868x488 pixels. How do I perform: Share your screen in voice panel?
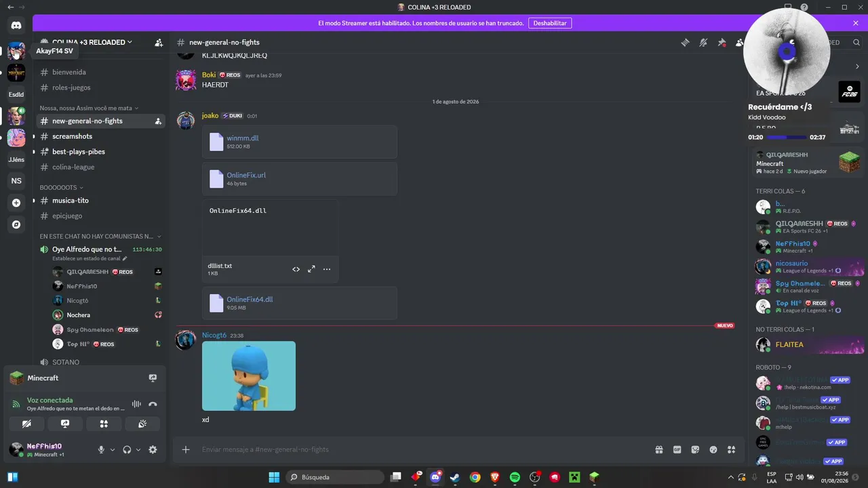click(65, 424)
